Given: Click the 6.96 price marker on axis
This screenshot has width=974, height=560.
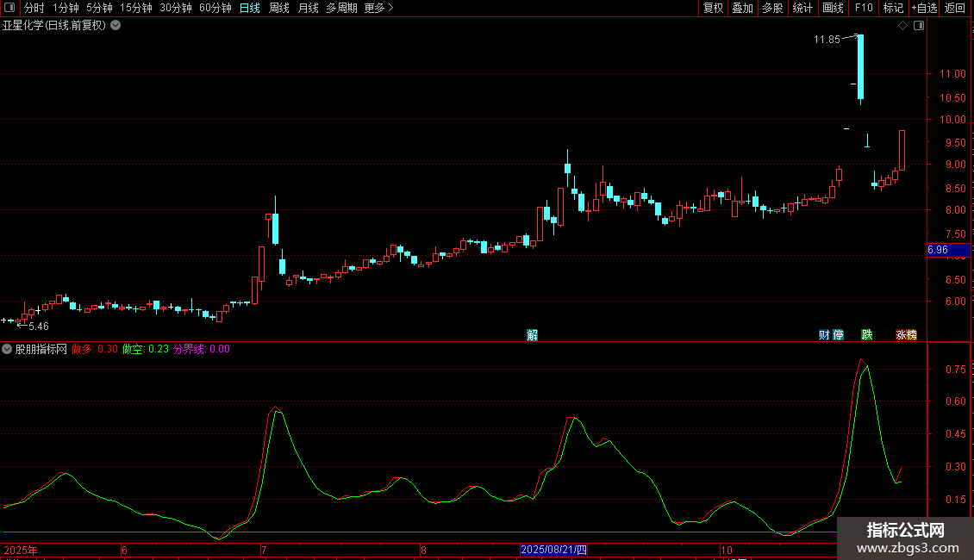Looking at the screenshot, I should point(938,250).
